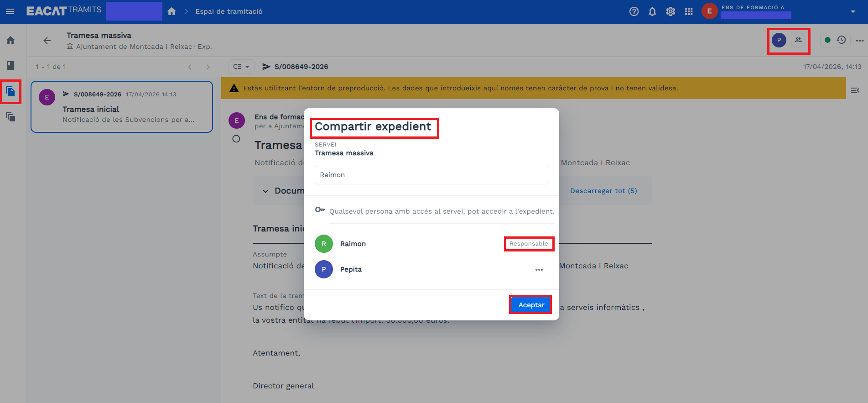
Task: Click the Raimon search input field
Action: click(x=431, y=175)
